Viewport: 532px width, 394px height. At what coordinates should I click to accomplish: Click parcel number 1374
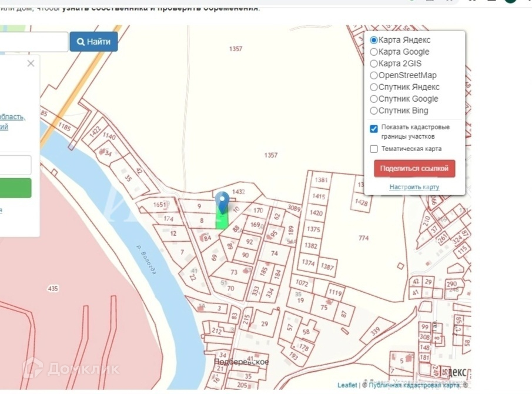coord(308,262)
